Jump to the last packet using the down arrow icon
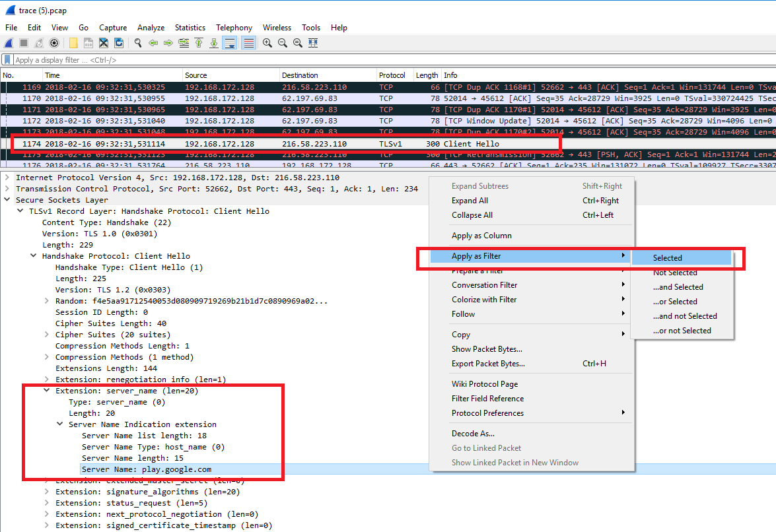 click(x=214, y=42)
